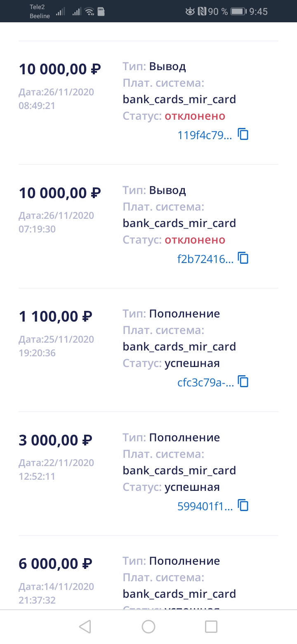This screenshot has height=644, width=297.
Task: Open transaction link 119f4c79…
Action: pos(205,135)
